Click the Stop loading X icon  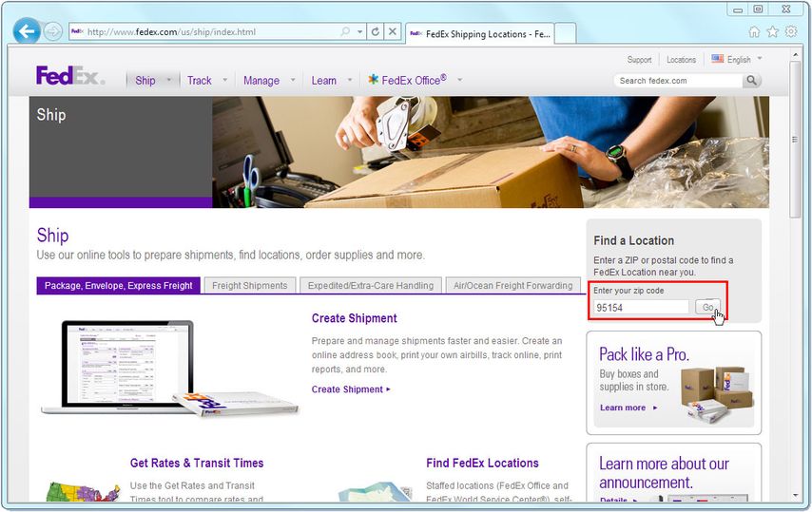393,31
